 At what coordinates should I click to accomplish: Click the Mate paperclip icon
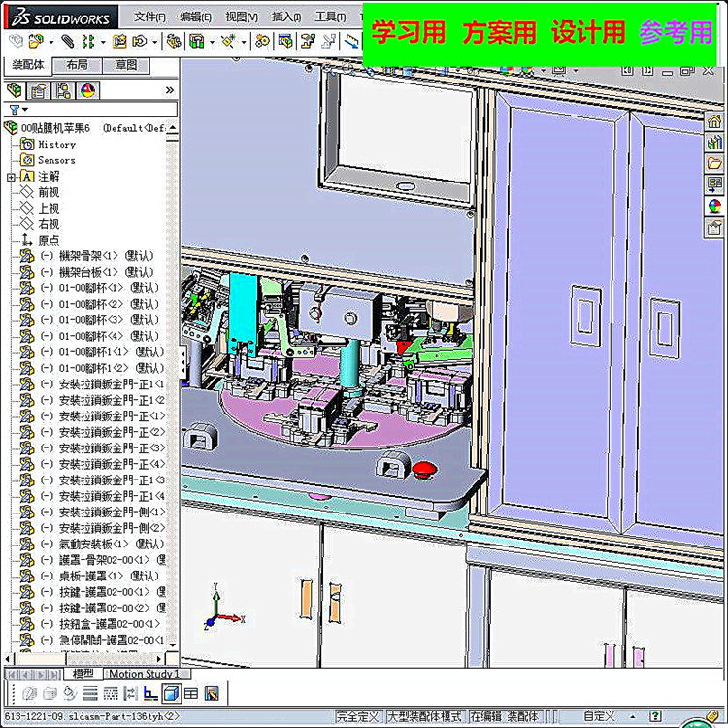(68, 42)
